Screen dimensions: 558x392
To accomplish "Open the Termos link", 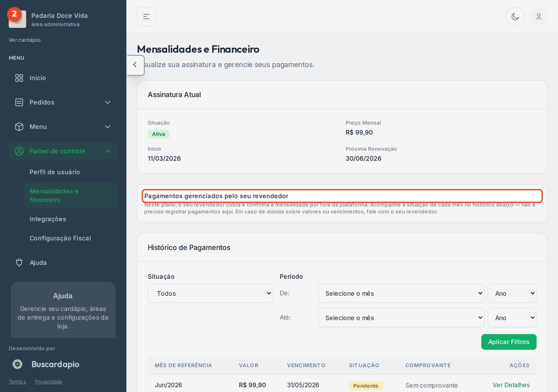I will pos(17,382).
